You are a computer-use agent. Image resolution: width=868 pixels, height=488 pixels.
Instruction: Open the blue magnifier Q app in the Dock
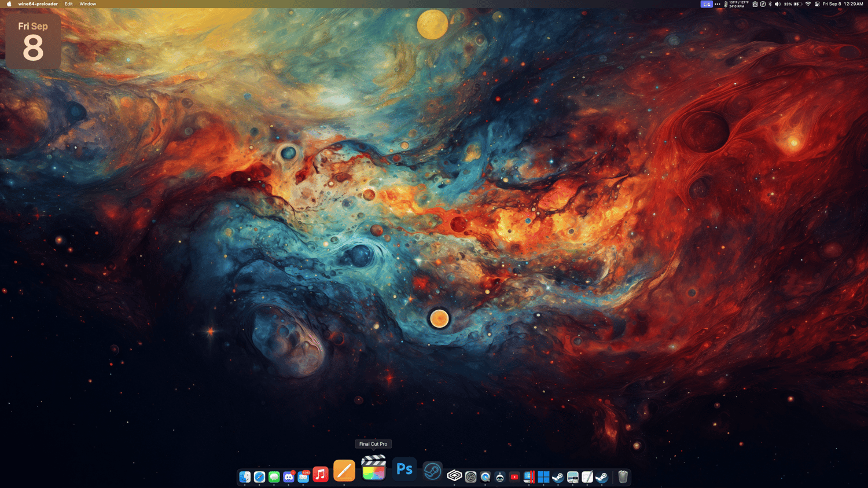(x=485, y=477)
